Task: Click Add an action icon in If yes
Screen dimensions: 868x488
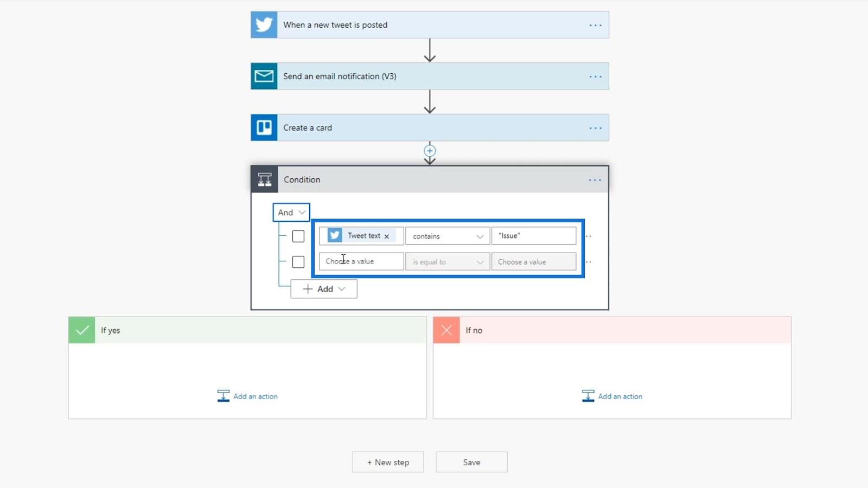Action: (x=223, y=396)
